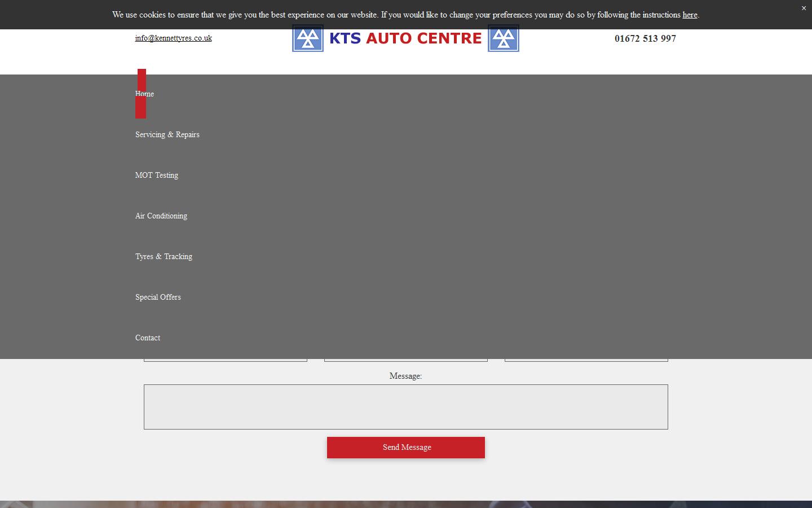Follow the cookie preferences 'here' link

click(x=690, y=15)
